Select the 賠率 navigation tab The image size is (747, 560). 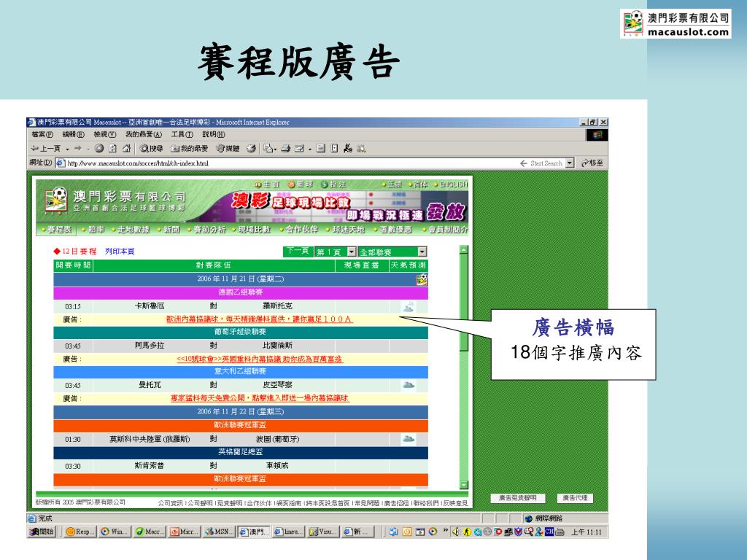pos(93,230)
